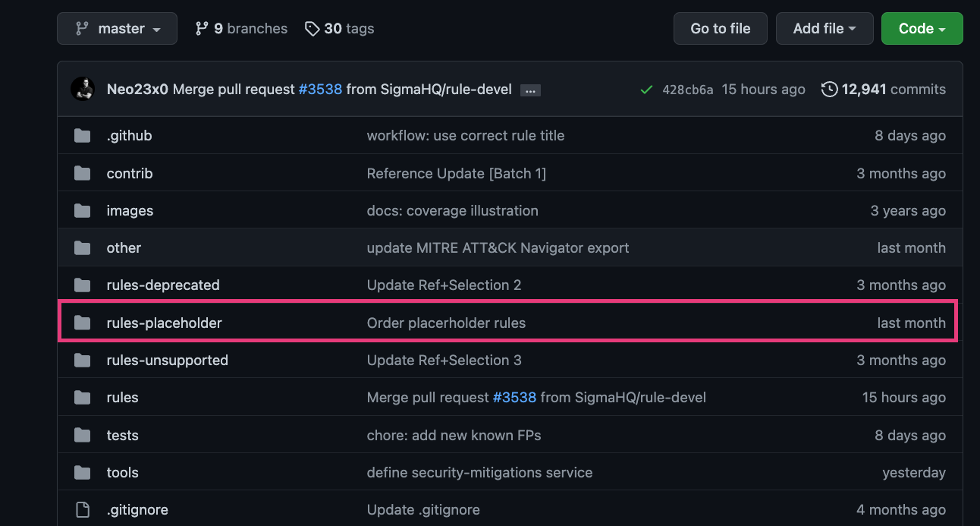This screenshot has width=980, height=526.
Task: Open the tools folder icon
Action: pyautogui.click(x=82, y=472)
